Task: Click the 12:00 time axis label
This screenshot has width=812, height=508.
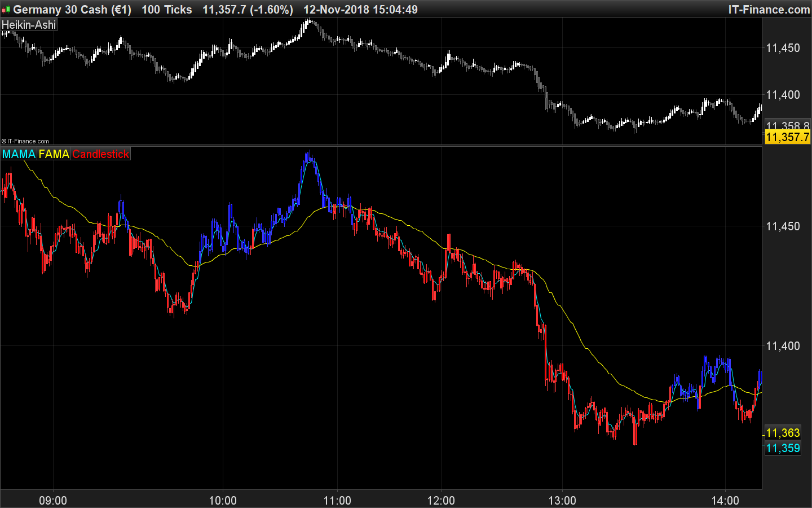Action: [440, 501]
